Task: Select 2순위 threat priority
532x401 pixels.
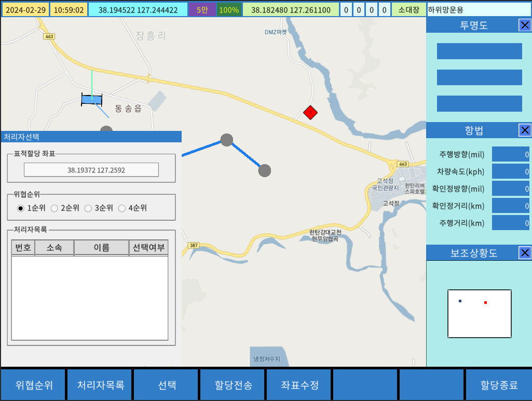Action: [x=54, y=208]
